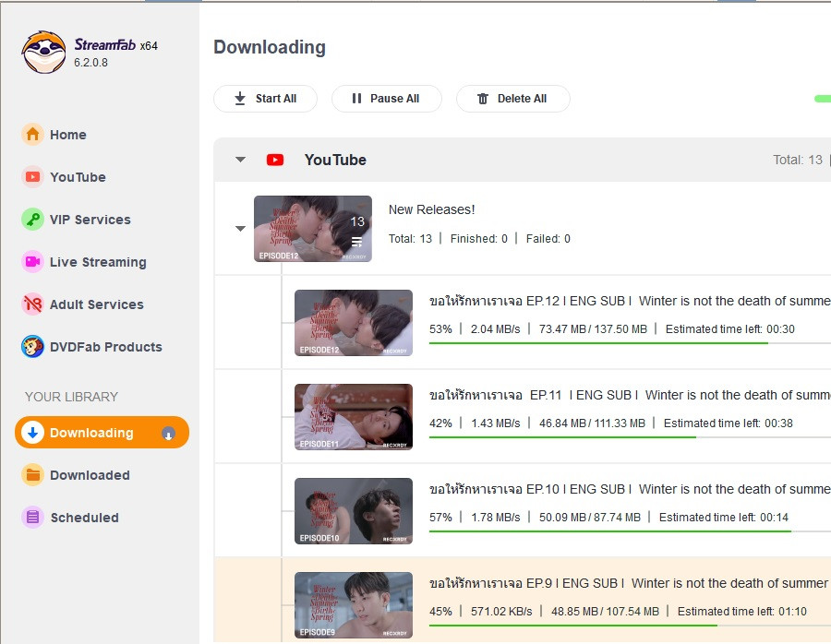Click the red YouTube logo in group header

point(275,160)
